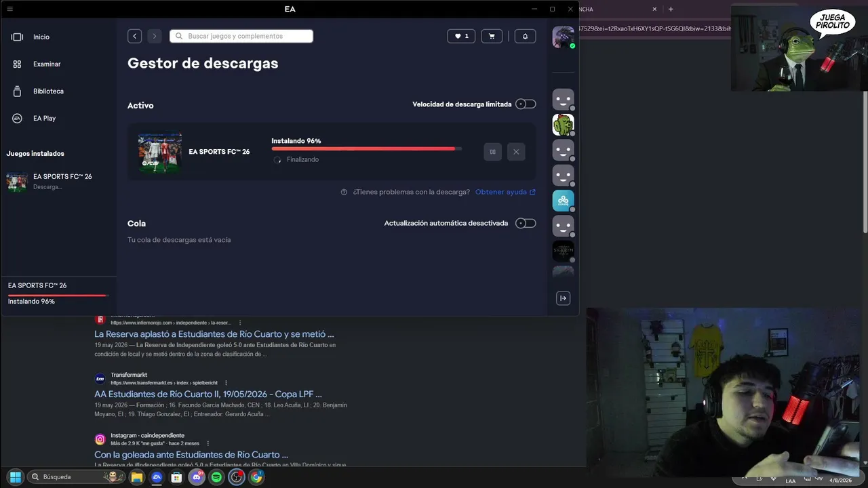Click the LAA keyboard language indicator
Image resolution: width=868 pixels, height=488 pixels.
(791, 481)
